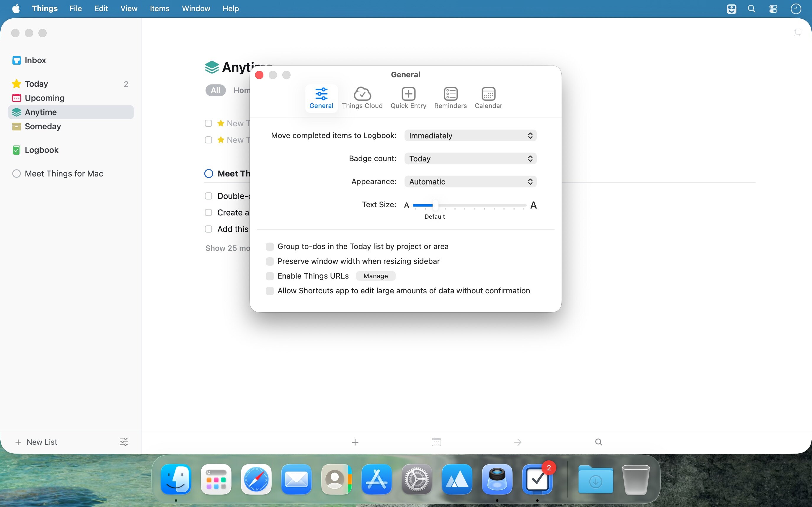The width and height of the screenshot is (812, 507).
Task: Click the Meet Things project progress circle
Action: coord(209,174)
